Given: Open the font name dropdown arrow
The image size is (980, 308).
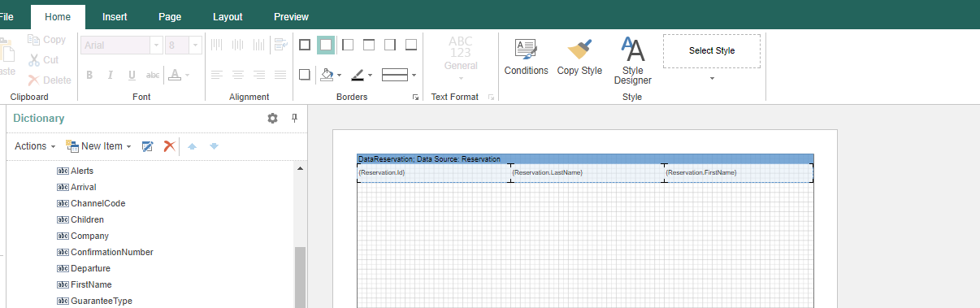Looking at the screenshot, I should 157,46.
